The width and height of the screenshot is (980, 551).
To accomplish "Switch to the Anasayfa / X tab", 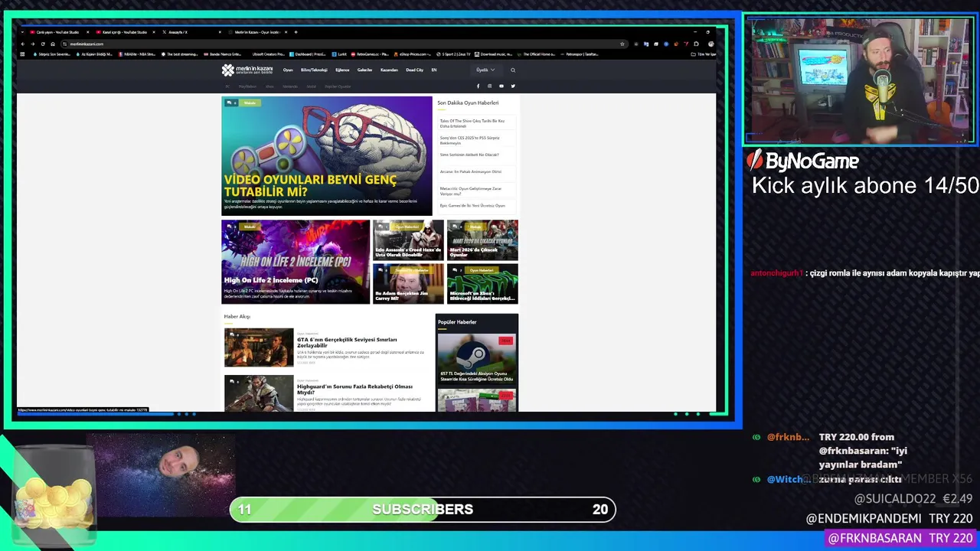I will 191,32.
